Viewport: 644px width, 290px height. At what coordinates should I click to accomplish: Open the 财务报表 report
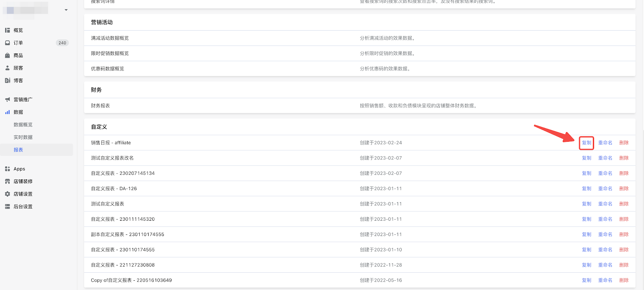pyautogui.click(x=100, y=106)
